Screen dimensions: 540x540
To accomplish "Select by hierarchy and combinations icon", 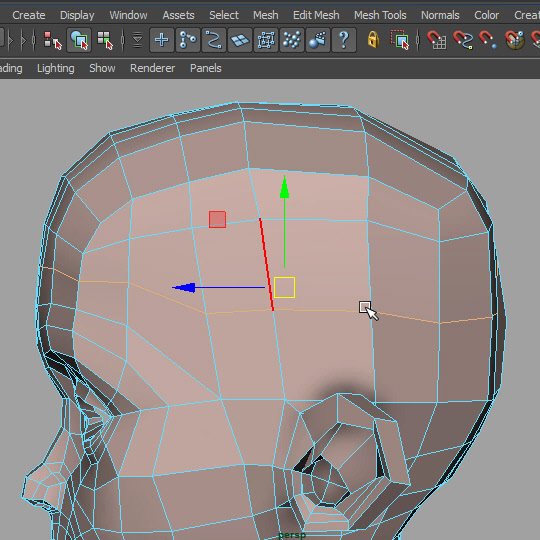I will pos(53,41).
